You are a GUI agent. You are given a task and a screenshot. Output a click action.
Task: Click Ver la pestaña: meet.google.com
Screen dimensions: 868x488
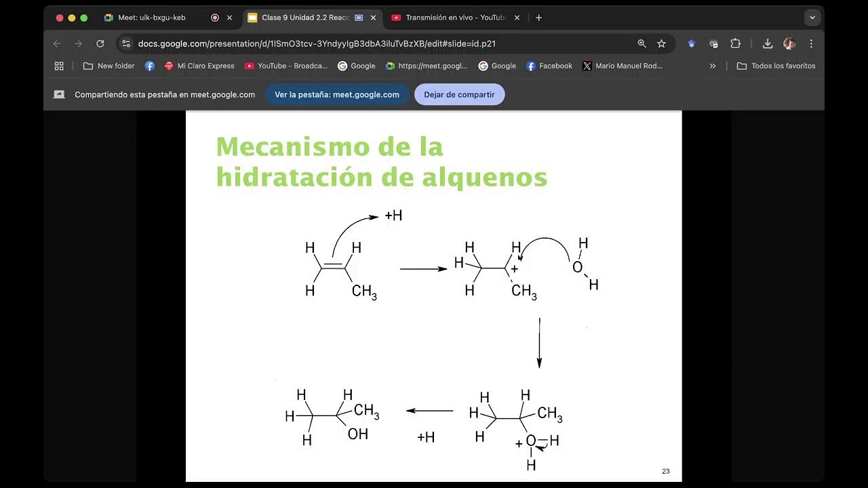337,95
